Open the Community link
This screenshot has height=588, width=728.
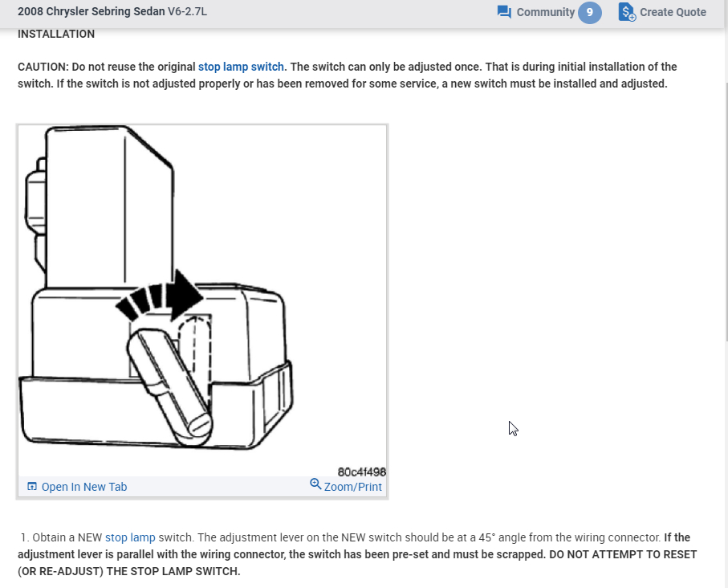[546, 12]
